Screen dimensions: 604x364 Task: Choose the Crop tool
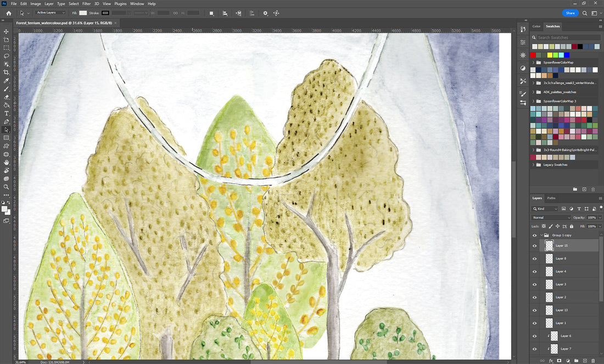pyautogui.click(x=6, y=72)
